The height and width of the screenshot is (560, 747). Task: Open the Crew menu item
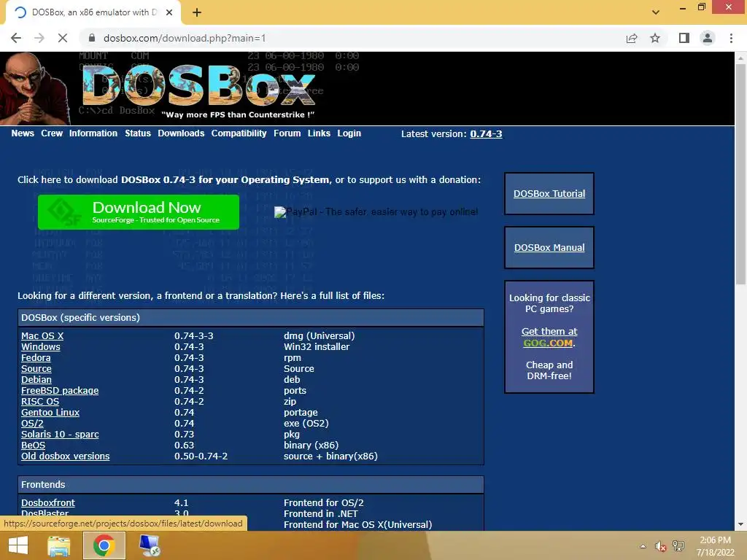click(52, 133)
